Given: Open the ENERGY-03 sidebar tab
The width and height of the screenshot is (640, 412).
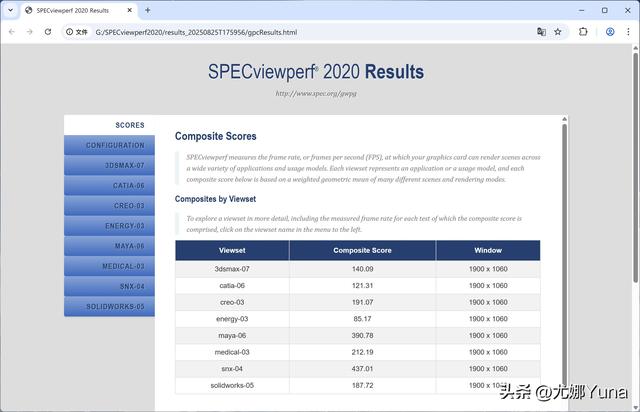Looking at the screenshot, I should tap(109, 226).
